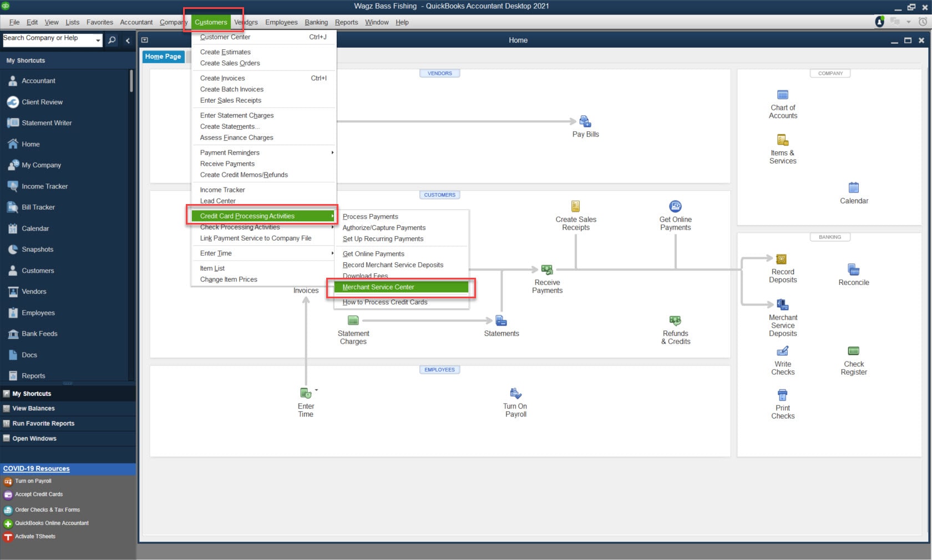Select Merchant Service Center menu item
This screenshot has width=932, height=560.
tap(402, 287)
